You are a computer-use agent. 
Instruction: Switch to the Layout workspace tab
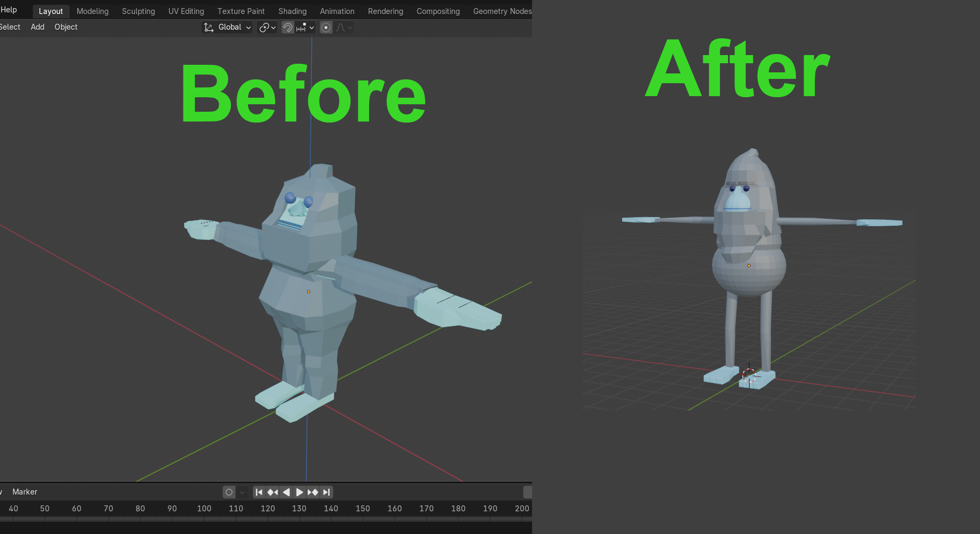[51, 11]
